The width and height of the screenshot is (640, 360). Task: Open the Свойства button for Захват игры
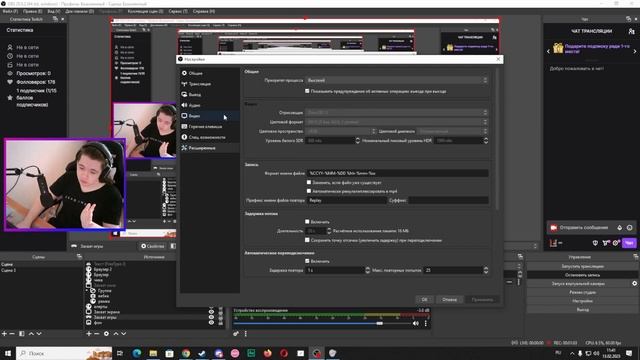pos(153,246)
